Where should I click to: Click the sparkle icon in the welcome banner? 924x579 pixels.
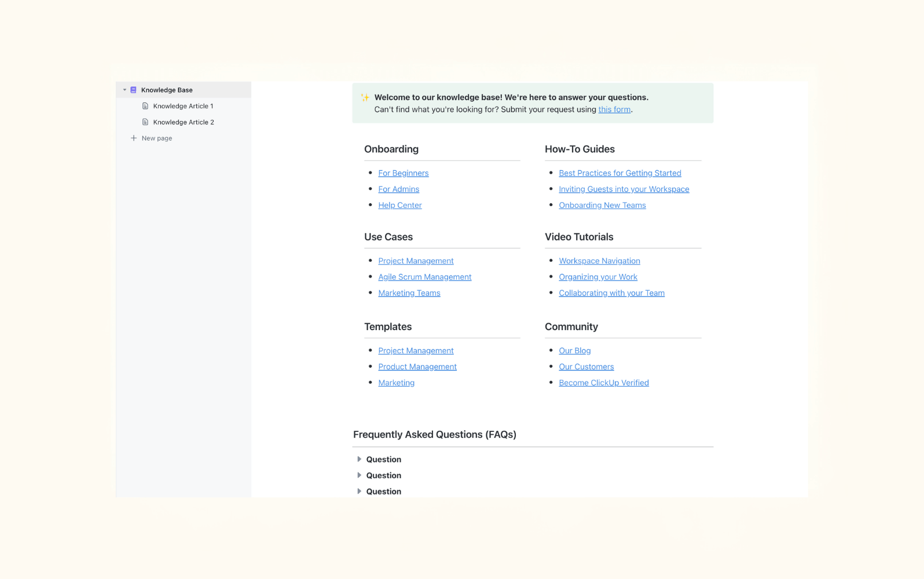[365, 97]
